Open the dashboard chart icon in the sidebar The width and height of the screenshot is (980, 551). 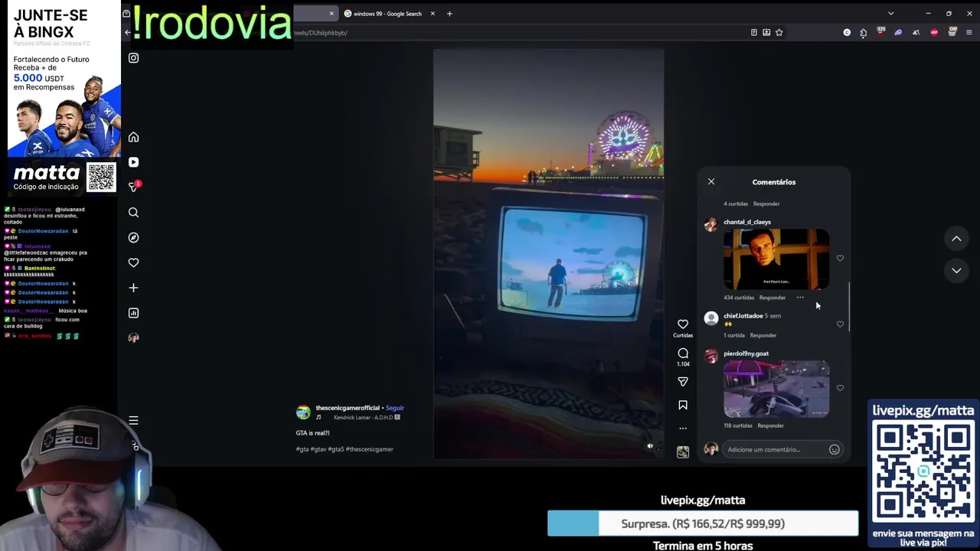click(133, 313)
